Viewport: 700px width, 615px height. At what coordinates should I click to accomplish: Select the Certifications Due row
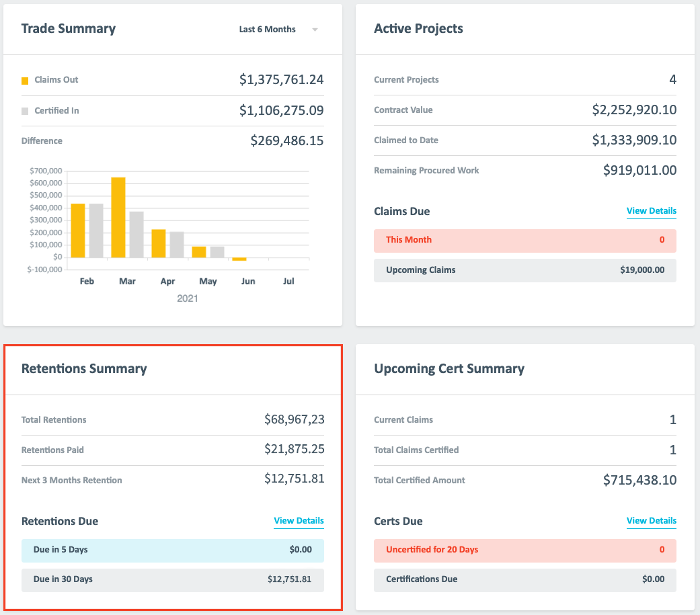pos(525,580)
